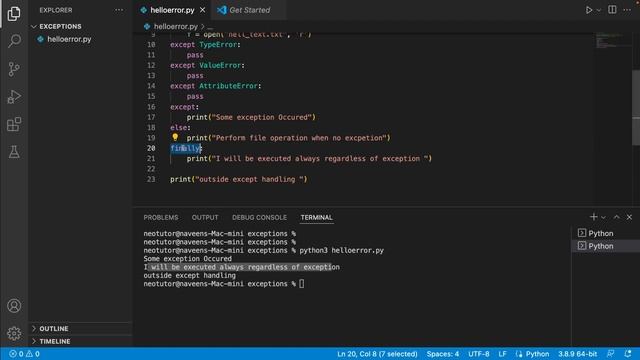Screen dimensions: 640x360
Task: Collapse the EXCEPTIONS folder section
Action: (x=60, y=27)
